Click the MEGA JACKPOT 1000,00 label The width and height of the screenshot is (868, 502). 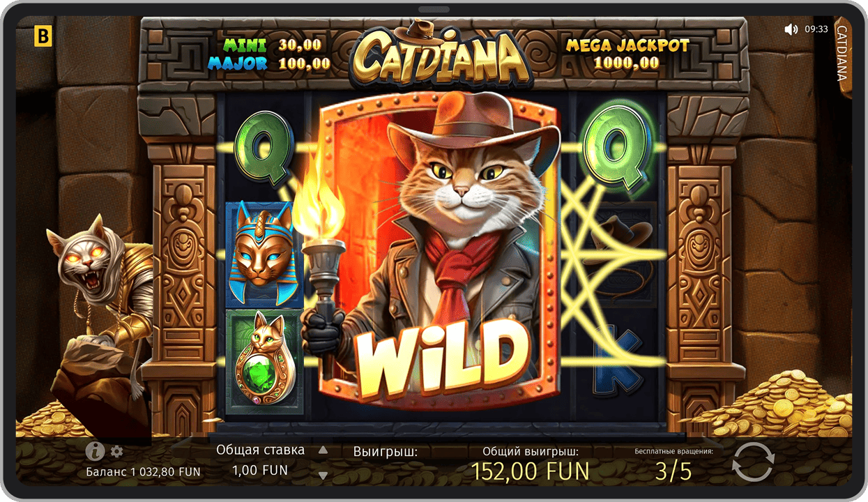(x=627, y=54)
